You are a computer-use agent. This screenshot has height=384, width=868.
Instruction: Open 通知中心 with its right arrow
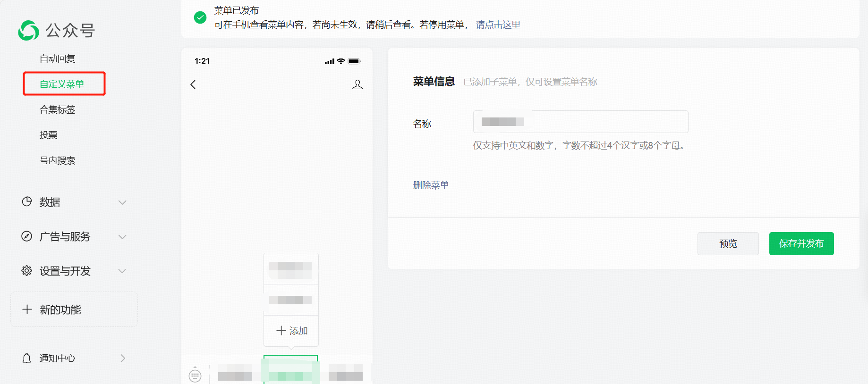[x=123, y=358]
